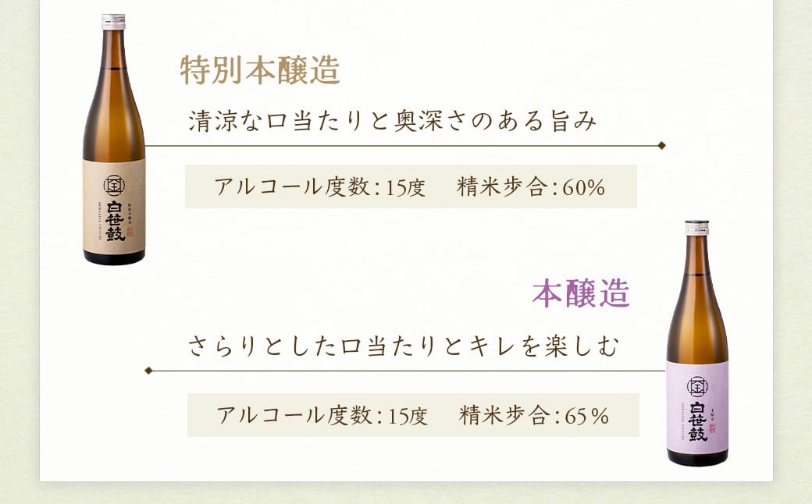Click the さらりとした口当たりとキレを楽しむ description
Viewport: 812px width, 504px height.
pos(404,346)
